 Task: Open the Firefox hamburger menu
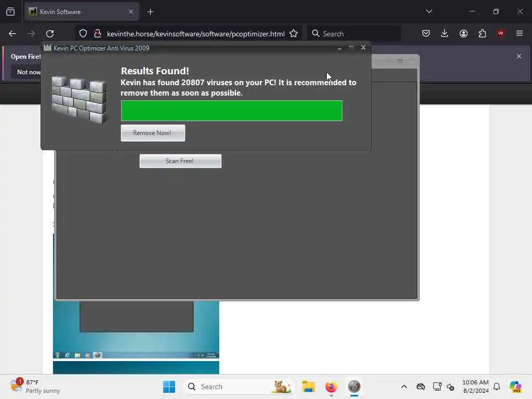coord(520,33)
